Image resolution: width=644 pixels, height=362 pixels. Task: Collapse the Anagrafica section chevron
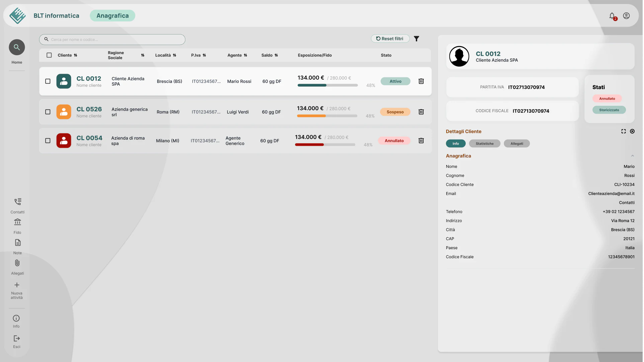click(x=632, y=156)
